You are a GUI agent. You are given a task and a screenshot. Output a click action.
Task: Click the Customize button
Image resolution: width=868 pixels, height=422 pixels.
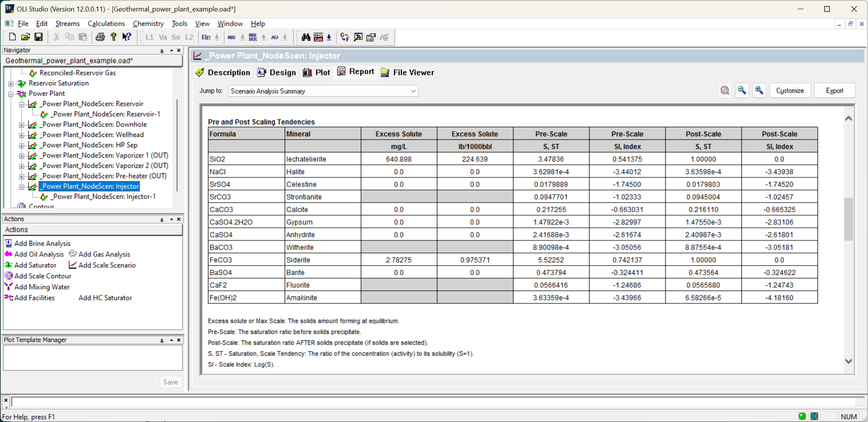(790, 90)
